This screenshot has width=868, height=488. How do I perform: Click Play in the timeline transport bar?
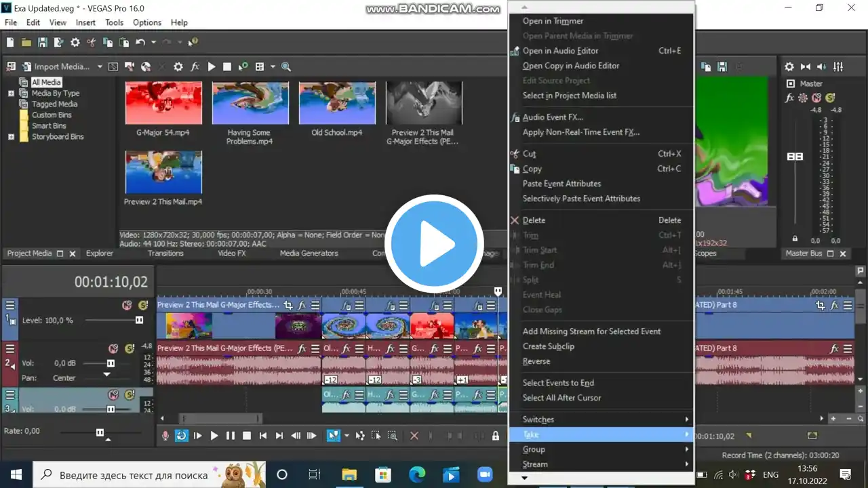click(214, 436)
